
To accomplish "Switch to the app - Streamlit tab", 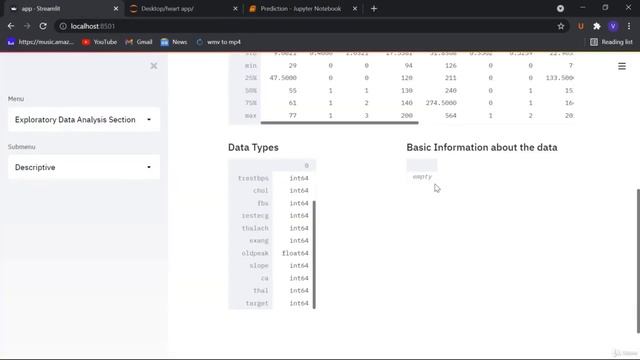I will pyautogui.click(x=61, y=9).
